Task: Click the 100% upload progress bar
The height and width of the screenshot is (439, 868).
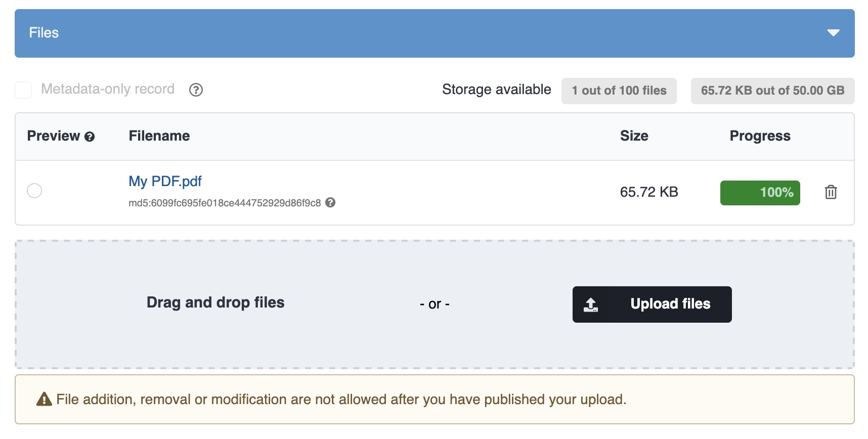Action: [760, 193]
